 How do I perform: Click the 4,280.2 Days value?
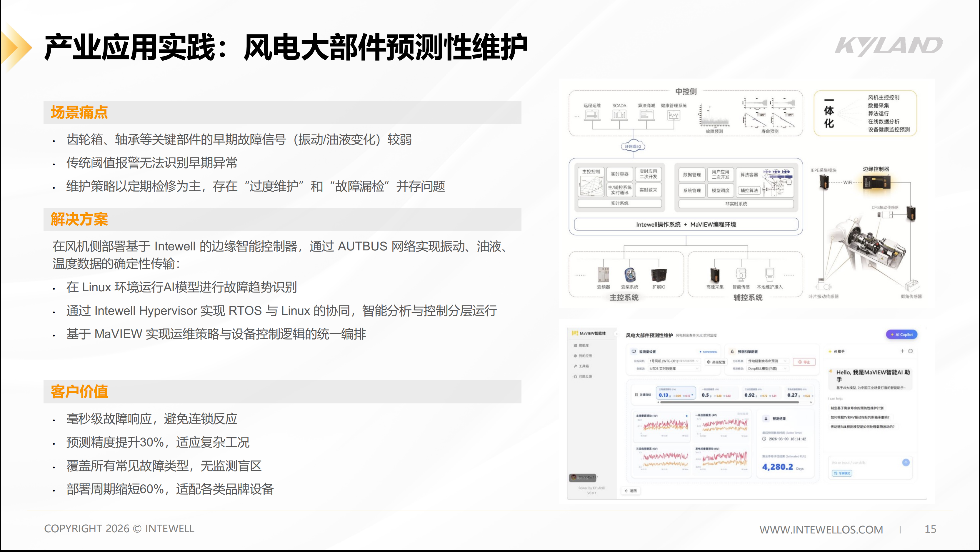(x=783, y=467)
